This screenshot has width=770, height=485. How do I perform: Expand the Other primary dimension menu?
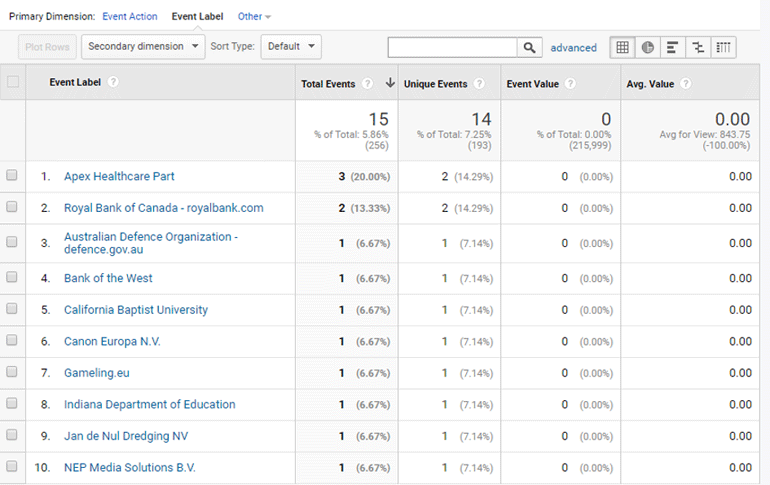[254, 17]
